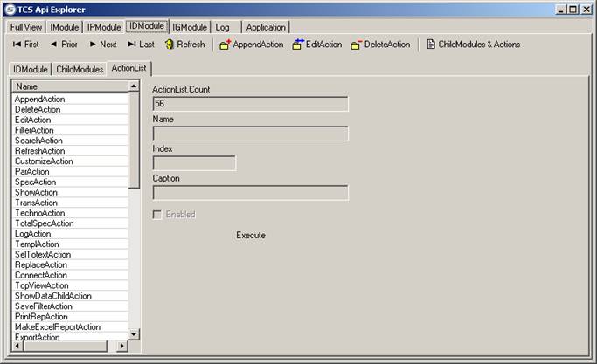
Task: Click the Name column header
Action: click(70, 86)
